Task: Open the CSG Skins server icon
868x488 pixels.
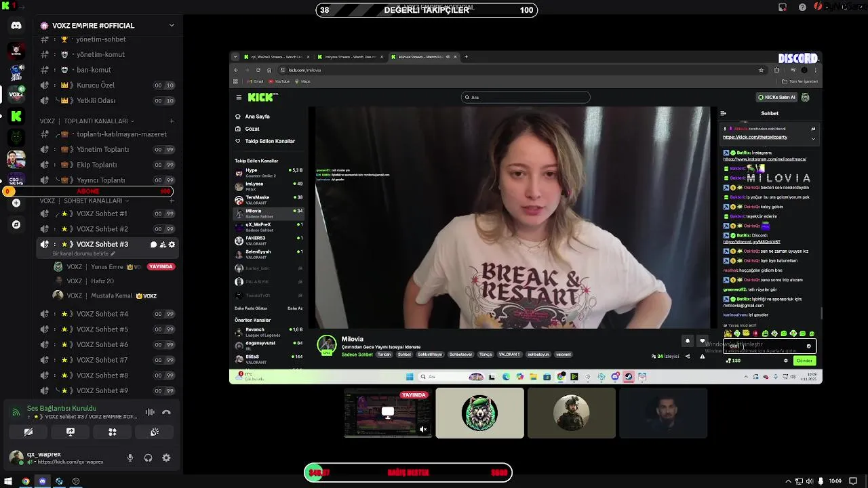Action: tap(16, 180)
